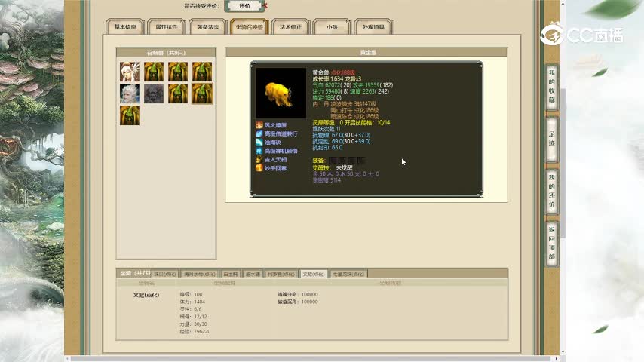Screen dimensions: 644x362
Task: Click the 沧海诀 skill icon
Action: click(x=259, y=143)
